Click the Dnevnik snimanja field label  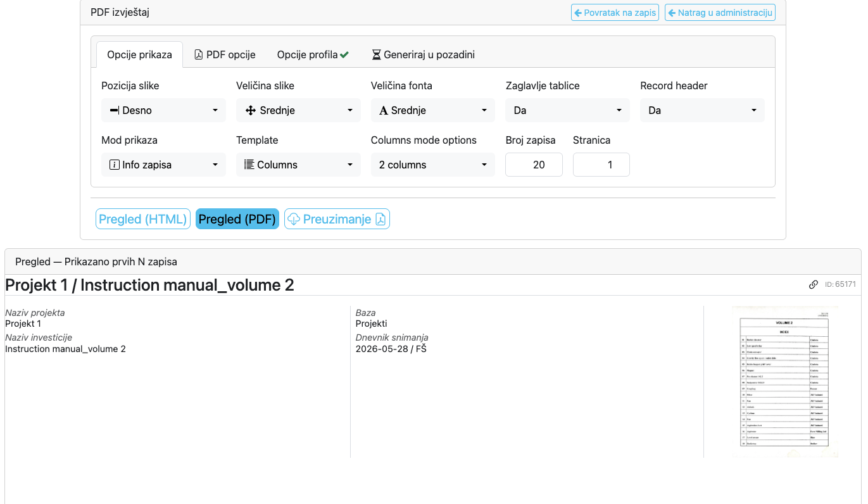(392, 337)
